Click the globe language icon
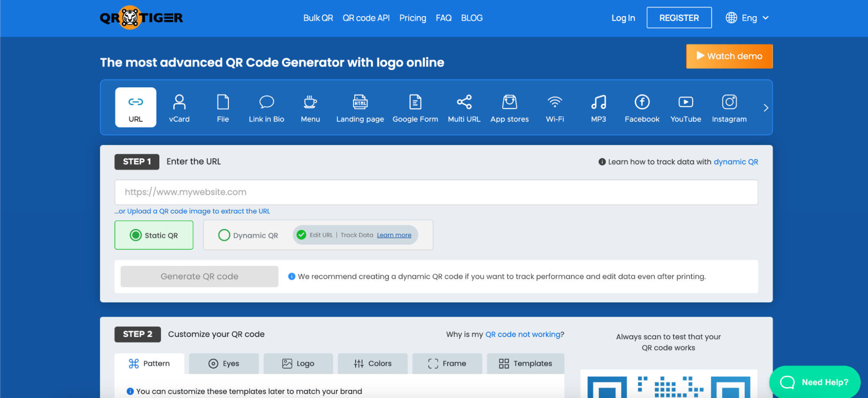 (x=731, y=18)
